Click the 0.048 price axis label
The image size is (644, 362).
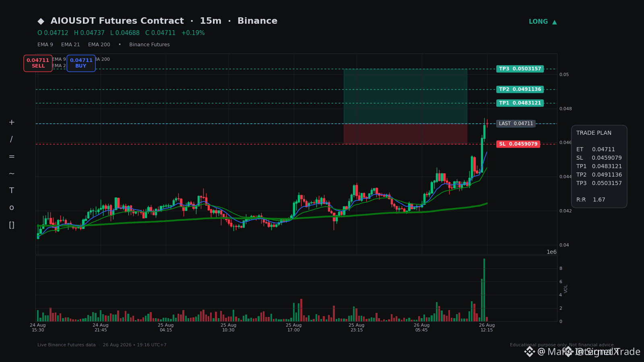click(x=566, y=109)
